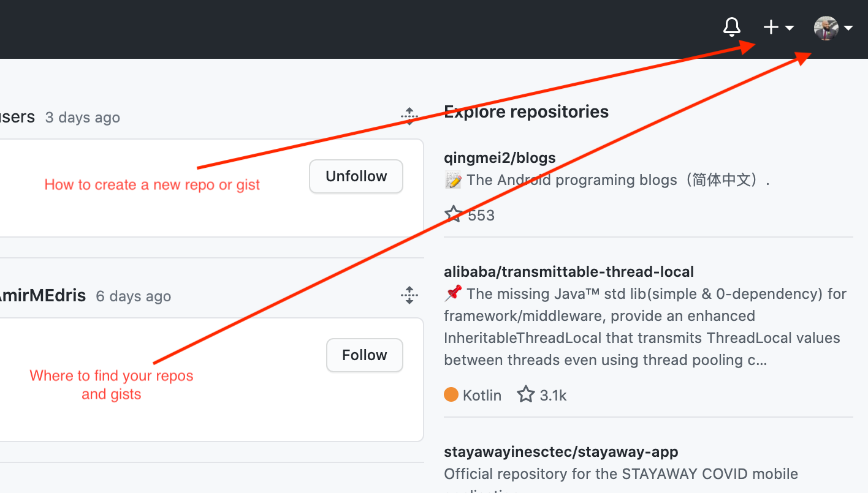The image size is (868, 493).
Task: Open the notifications bell
Action: coord(732,28)
